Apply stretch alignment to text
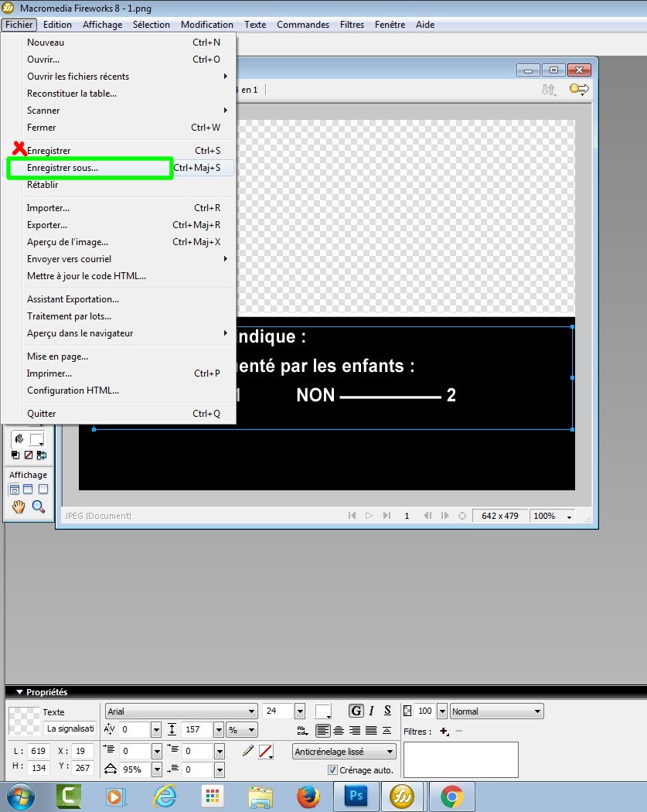647x812 pixels. click(386, 731)
